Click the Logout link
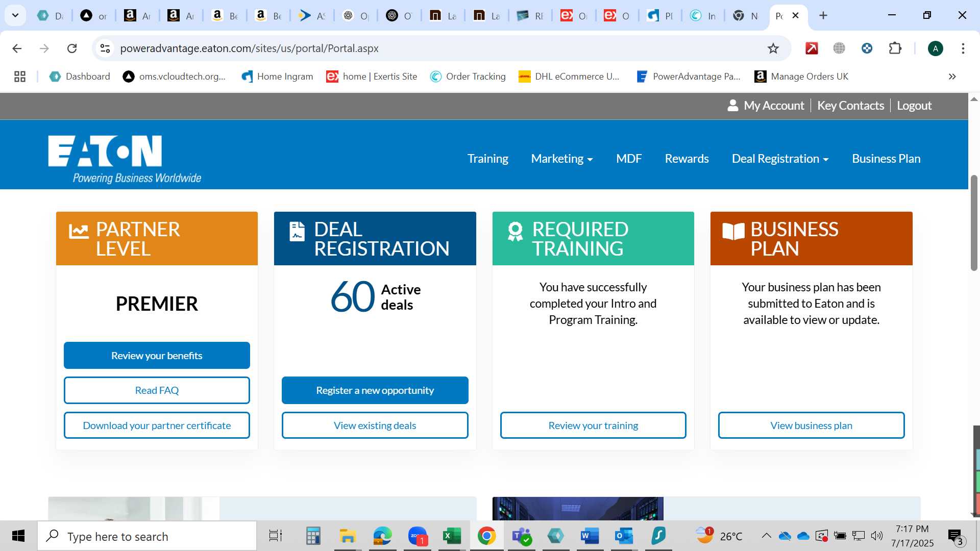 (x=914, y=106)
